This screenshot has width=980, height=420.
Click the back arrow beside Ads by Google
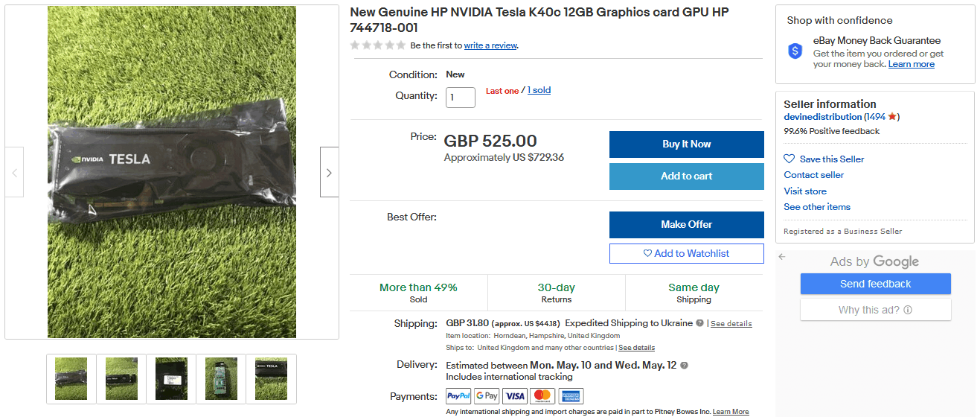point(782,257)
